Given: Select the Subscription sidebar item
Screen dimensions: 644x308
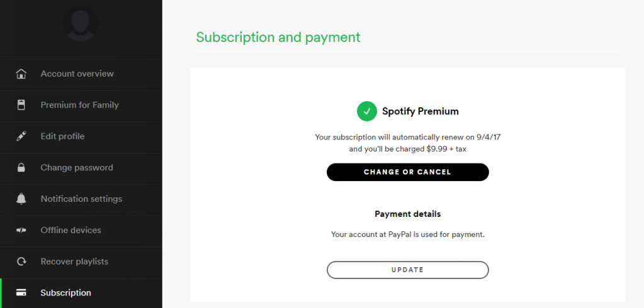Looking at the screenshot, I should 65,293.
